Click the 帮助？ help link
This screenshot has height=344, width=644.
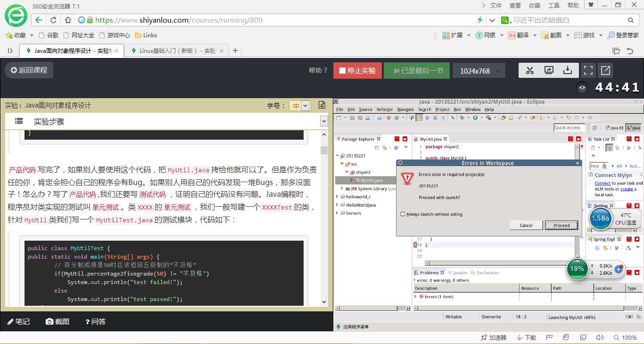tap(318, 70)
